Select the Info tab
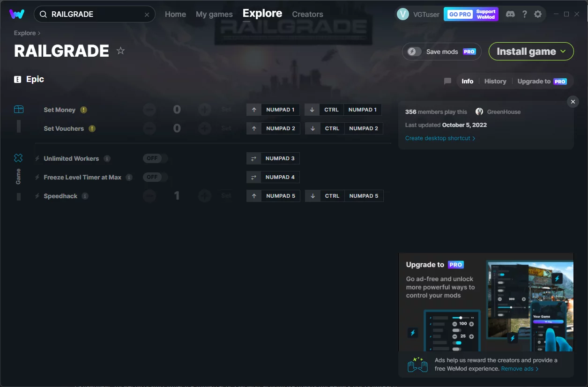This screenshot has height=387, width=588. (467, 81)
